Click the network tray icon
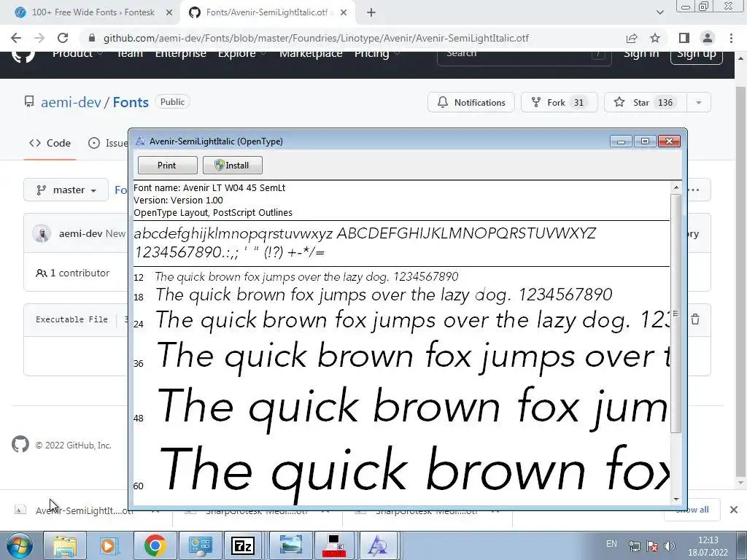The width and height of the screenshot is (747, 560). pyautogui.click(x=635, y=546)
